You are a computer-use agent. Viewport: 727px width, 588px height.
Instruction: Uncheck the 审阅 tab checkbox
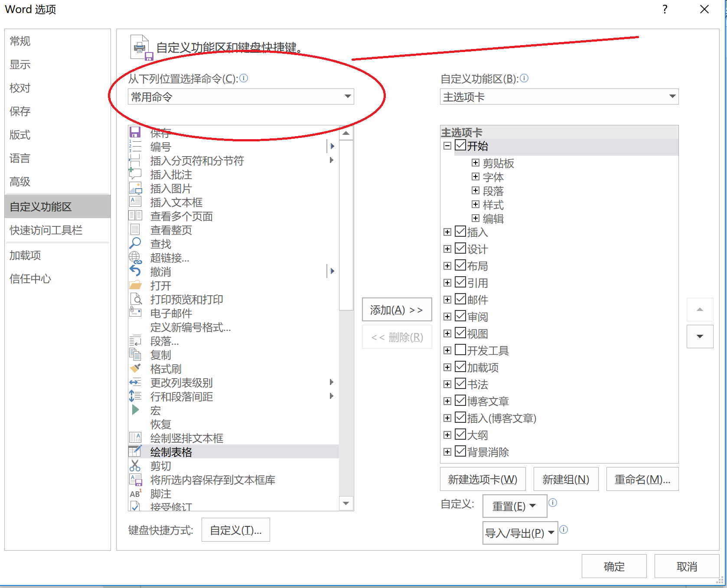pyautogui.click(x=460, y=316)
